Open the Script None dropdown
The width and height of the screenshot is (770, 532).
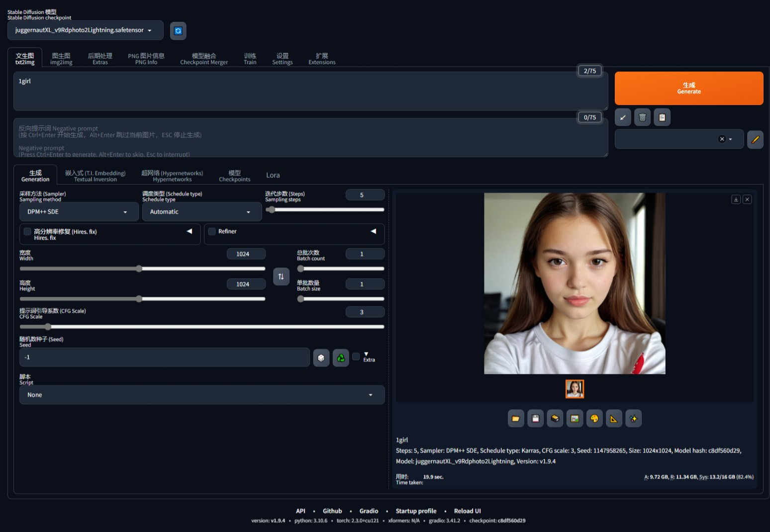202,395
